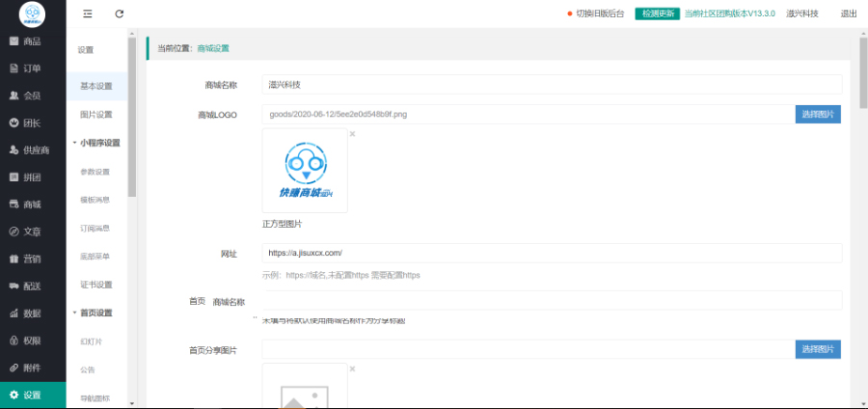Select the 设置 gear icon in sidebar
Image resolution: width=868 pixels, height=409 pixels.
(14, 395)
